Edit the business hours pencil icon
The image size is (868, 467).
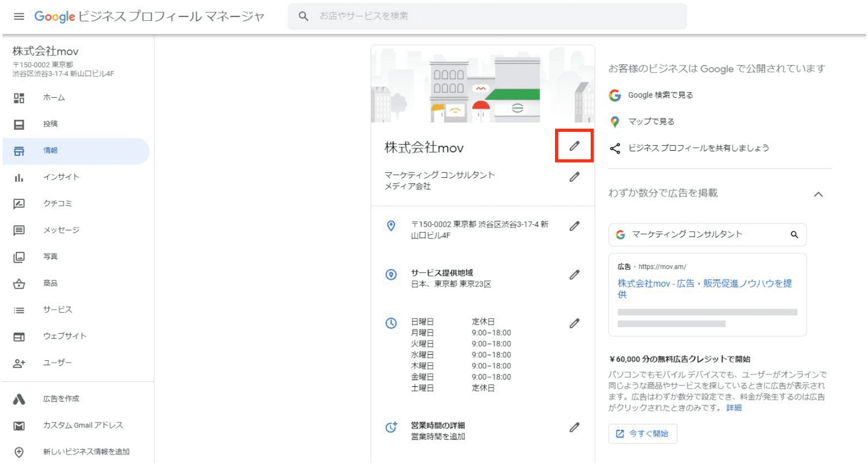click(x=575, y=323)
